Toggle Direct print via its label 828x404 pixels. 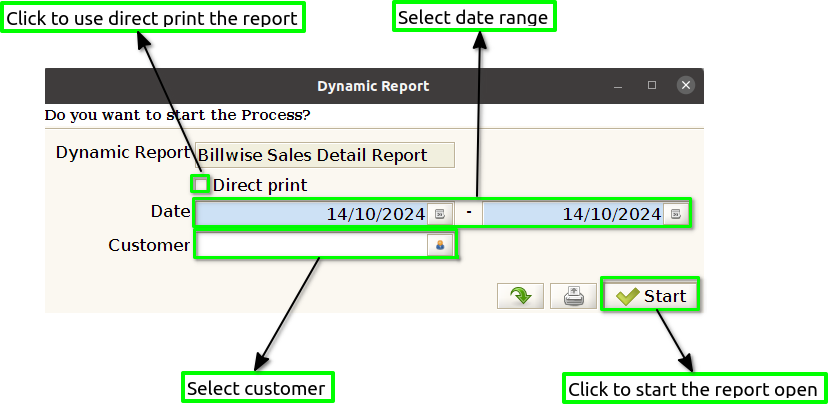coord(260,185)
